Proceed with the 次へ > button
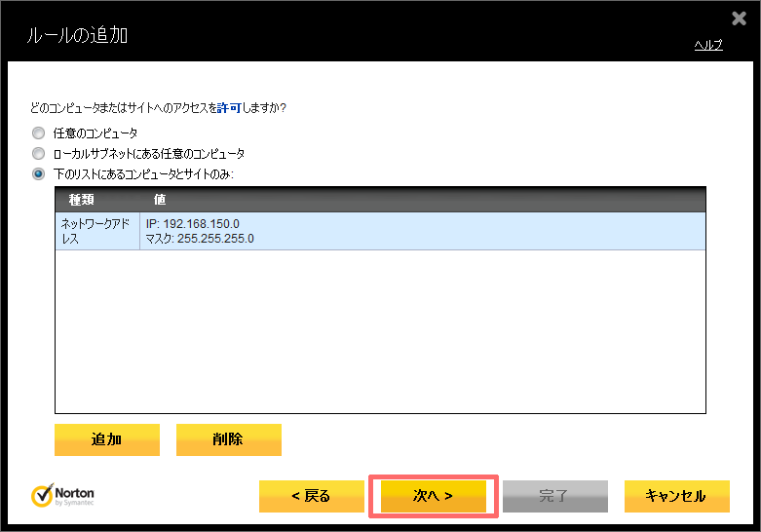The width and height of the screenshot is (761, 532). [x=434, y=496]
